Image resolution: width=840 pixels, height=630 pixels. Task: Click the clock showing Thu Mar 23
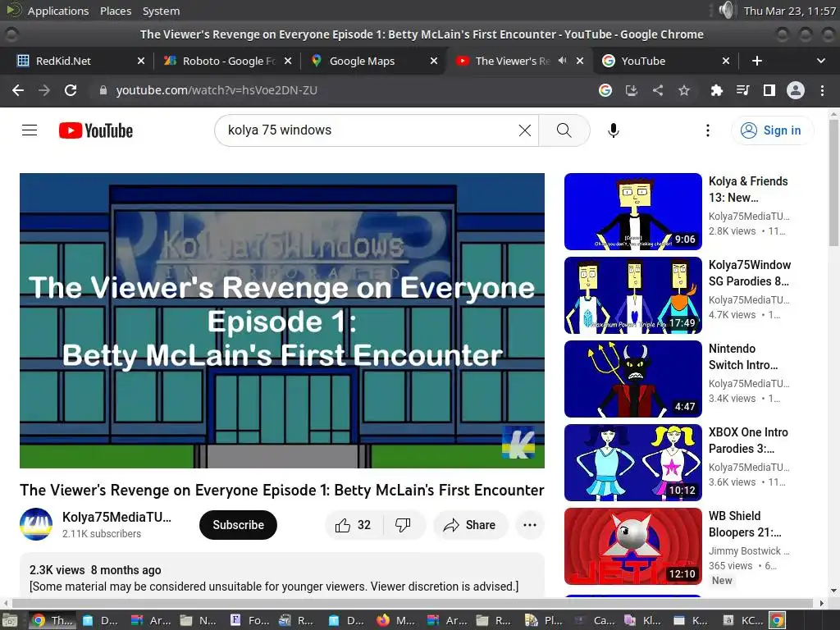(x=790, y=11)
